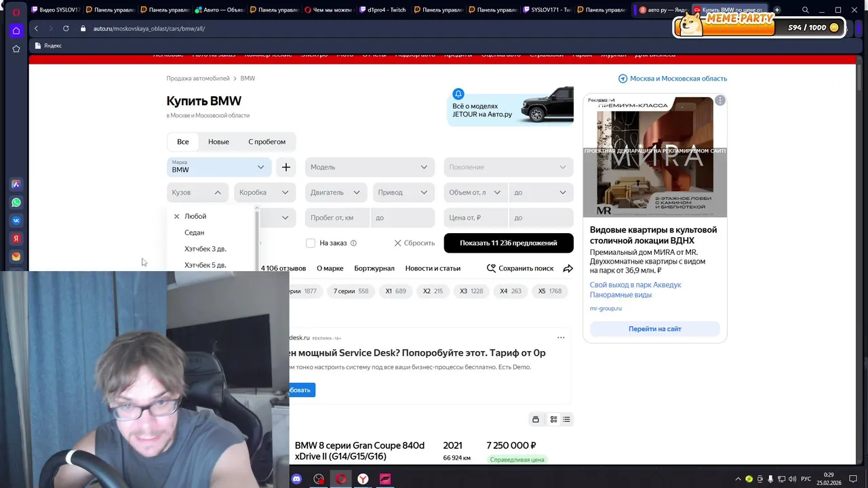Image resolution: width=868 pixels, height=488 pixels.
Task: Click the Opera home icon in sidebar
Action: [16, 30]
